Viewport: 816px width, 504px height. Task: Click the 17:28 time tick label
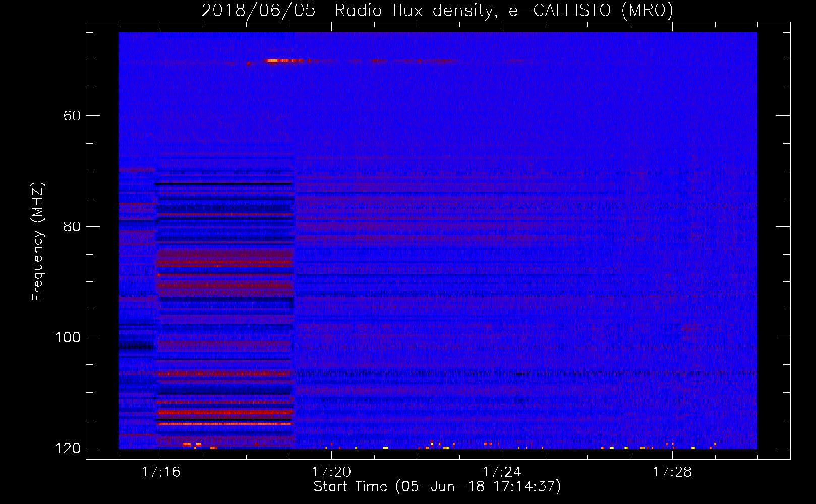click(672, 472)
